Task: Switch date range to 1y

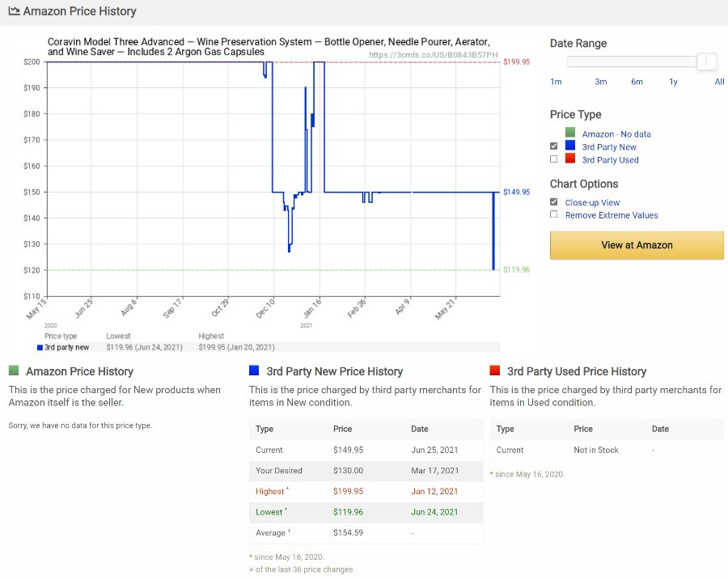Action: pyautogui.click(x=673, y=82)
